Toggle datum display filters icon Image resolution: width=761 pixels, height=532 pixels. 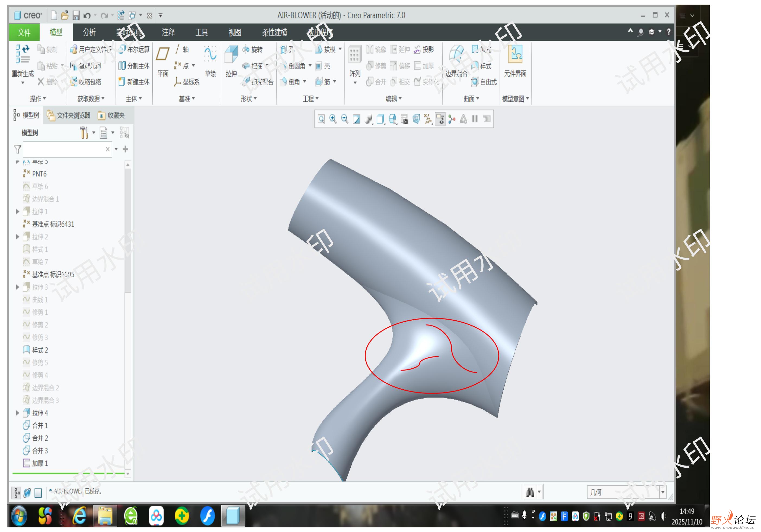click(x=428, y=119)
